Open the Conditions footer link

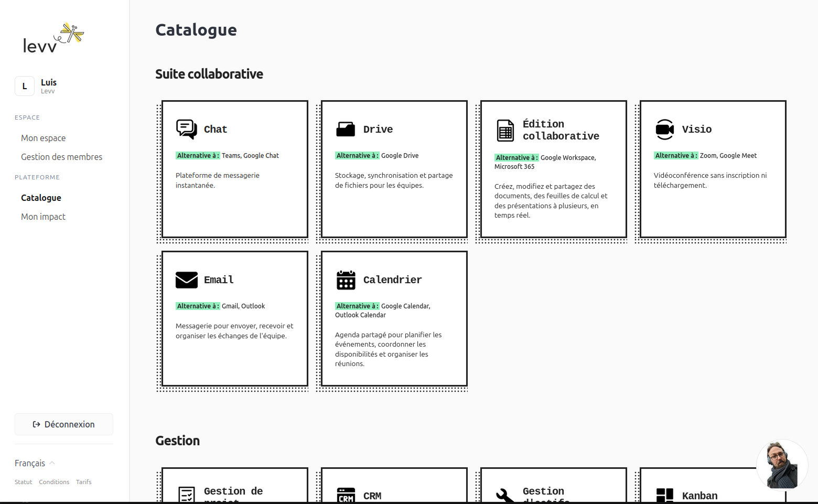click(54, 482)
